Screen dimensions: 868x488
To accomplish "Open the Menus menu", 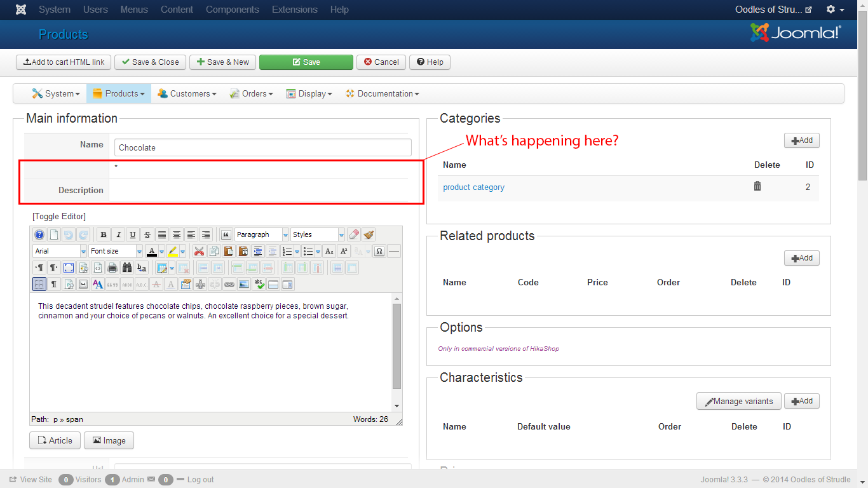I will (134, 10).
